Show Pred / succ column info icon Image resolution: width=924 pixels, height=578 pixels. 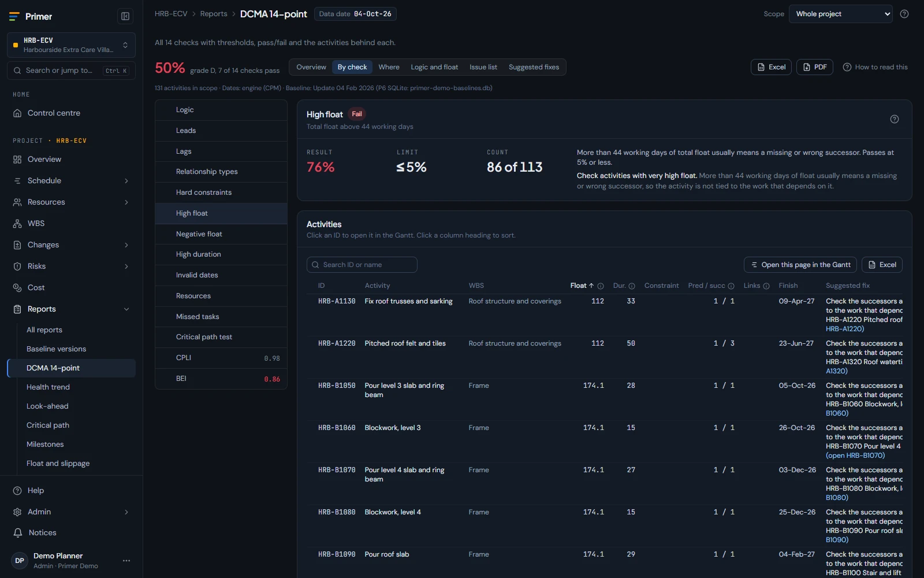click(x=731, y=286)
